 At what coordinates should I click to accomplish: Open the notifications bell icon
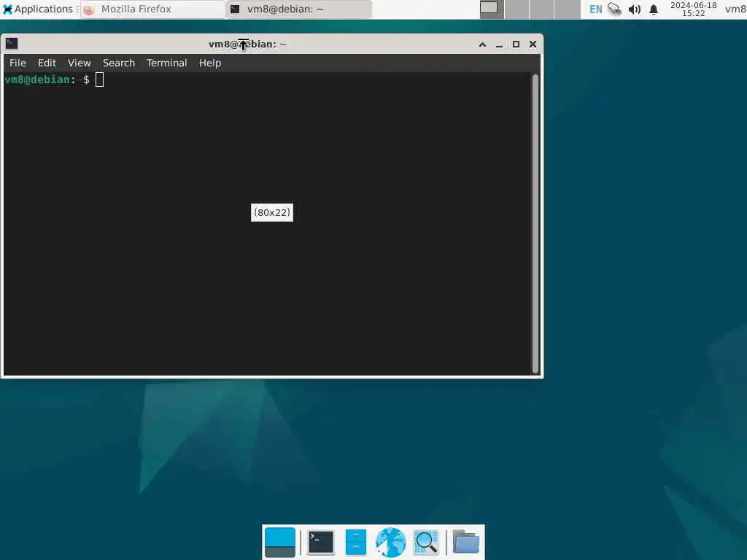654,9
